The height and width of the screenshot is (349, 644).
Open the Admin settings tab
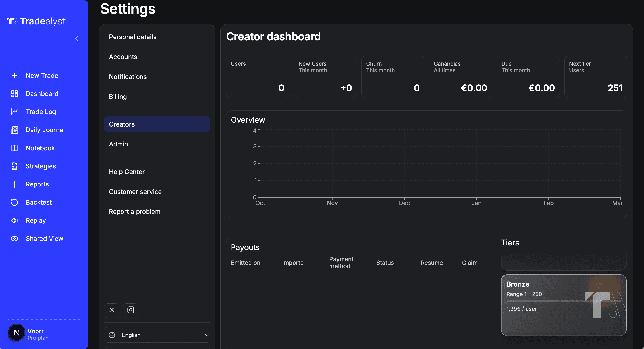[x=118, y=144]
